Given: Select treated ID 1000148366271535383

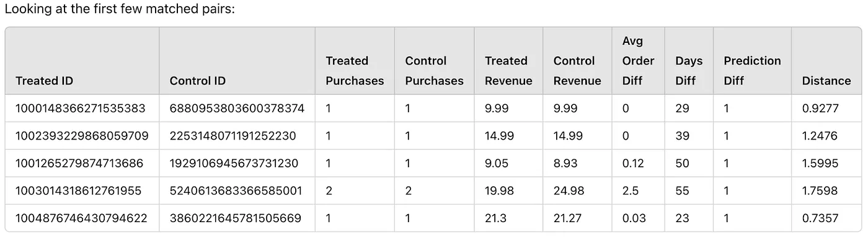Looking at the screenshot, I should coord(80,109).
